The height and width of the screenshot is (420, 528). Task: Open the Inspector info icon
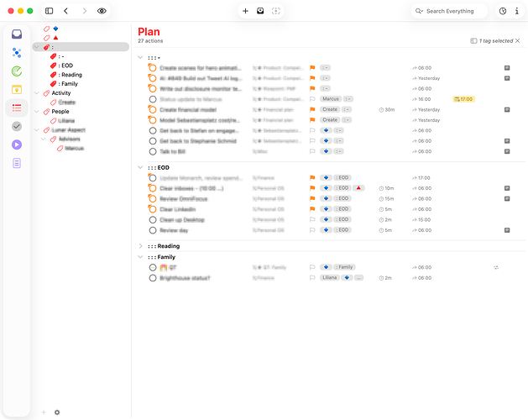click(x=517, y=11)
